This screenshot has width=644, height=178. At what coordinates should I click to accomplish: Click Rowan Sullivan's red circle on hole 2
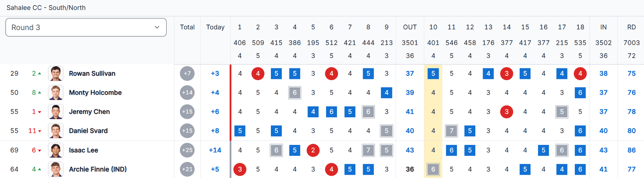point(258,74)
